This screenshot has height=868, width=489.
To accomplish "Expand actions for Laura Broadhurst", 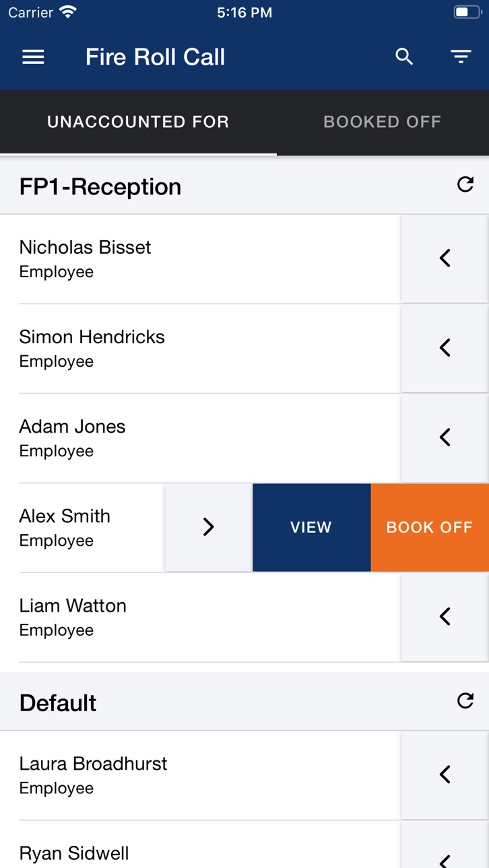I will [x=445, y=774].
